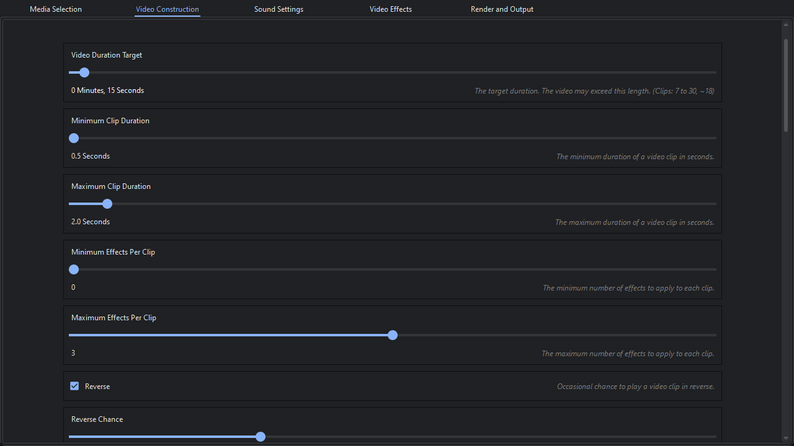
Task: Click the empty scrollbar track below the thumb
Action: [788, 300]
